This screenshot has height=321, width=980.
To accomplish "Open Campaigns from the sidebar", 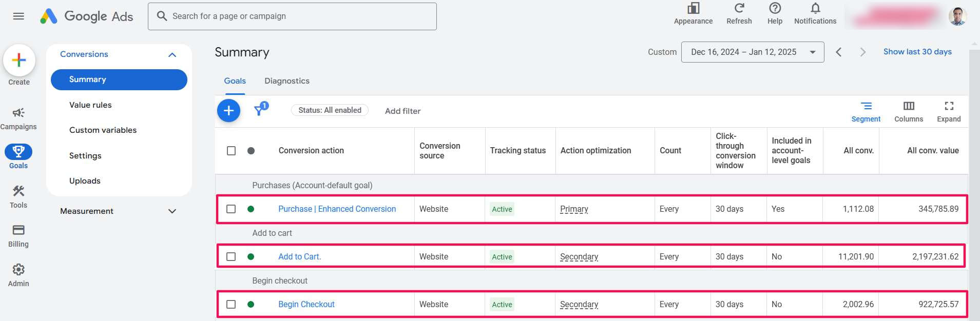I will tap(18, 118).
